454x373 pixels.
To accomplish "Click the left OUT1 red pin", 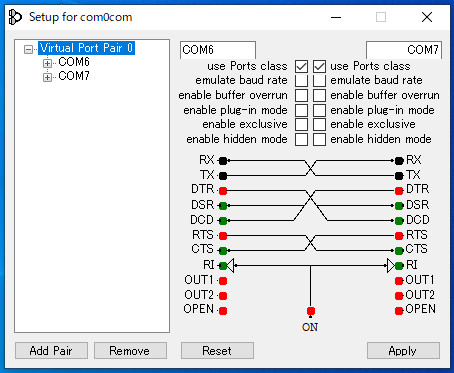I will pos(223,281).
